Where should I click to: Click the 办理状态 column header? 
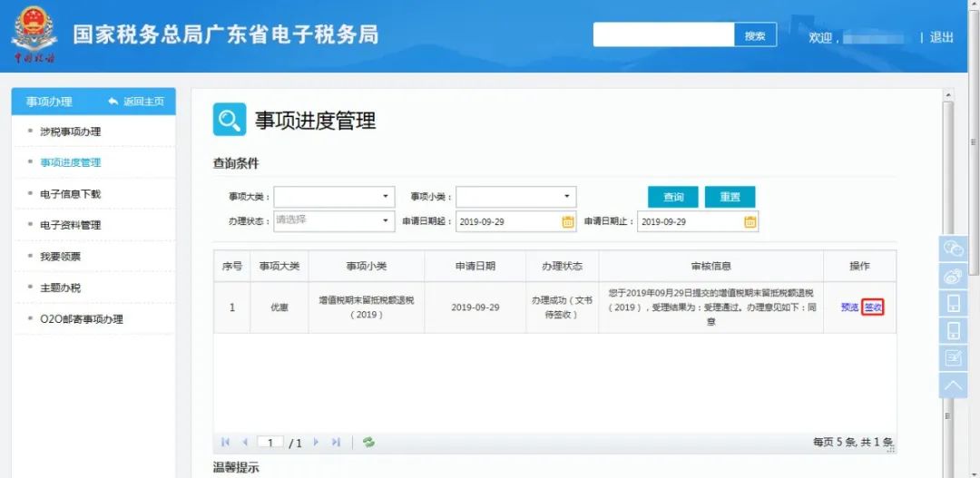(x=563, y=266)
